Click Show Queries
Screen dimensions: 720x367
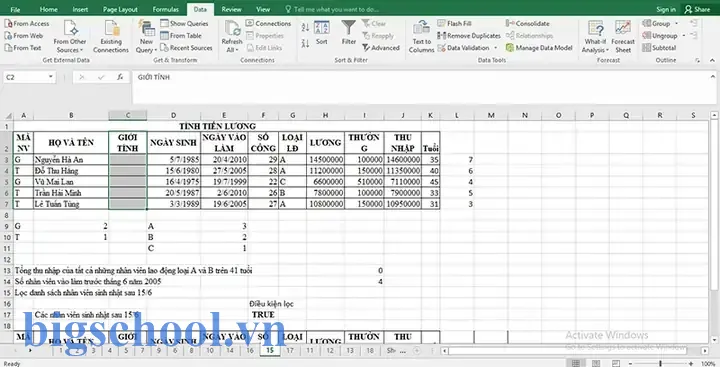tap(184, 23)
